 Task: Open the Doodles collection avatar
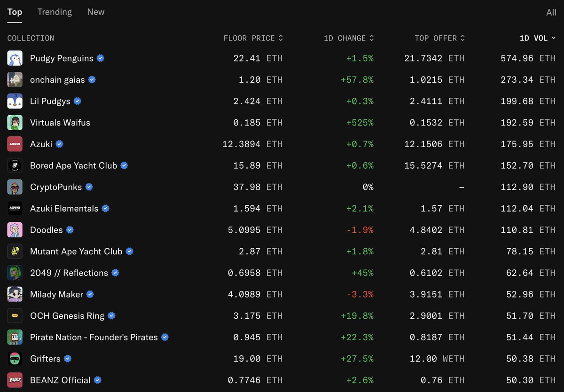coord(15,230)
